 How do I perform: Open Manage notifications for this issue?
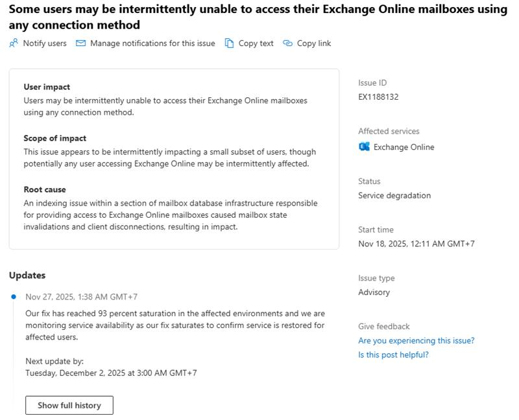pos(152,43)
